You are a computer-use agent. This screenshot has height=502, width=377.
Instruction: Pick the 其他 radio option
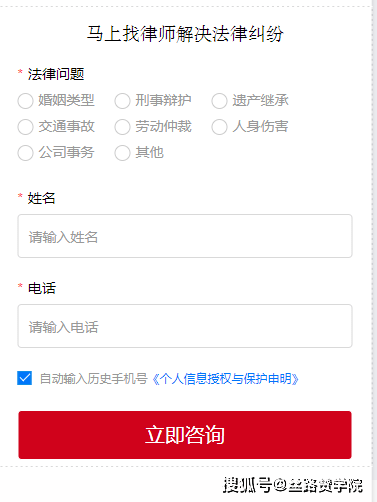(x=122, y=153)
